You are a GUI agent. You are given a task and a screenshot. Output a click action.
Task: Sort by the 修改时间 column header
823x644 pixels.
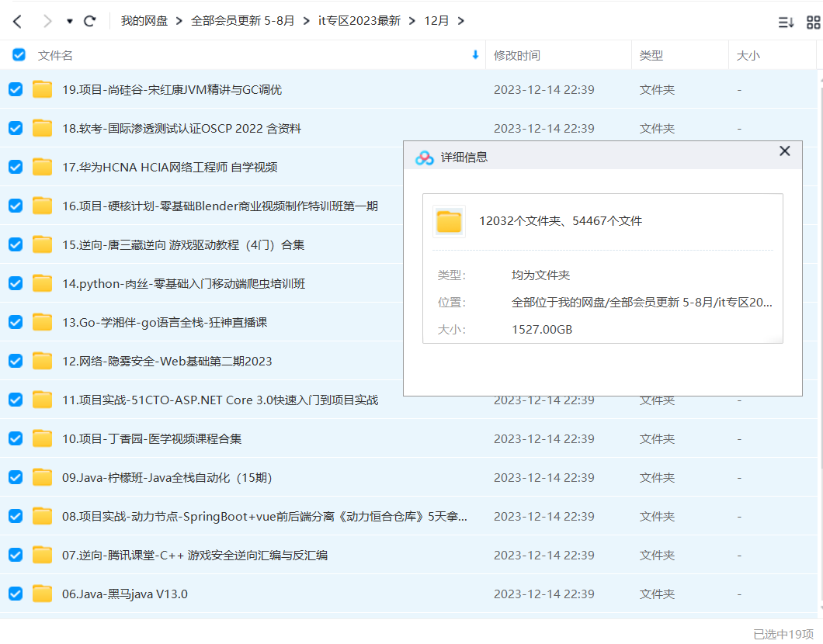click(517, 56)
